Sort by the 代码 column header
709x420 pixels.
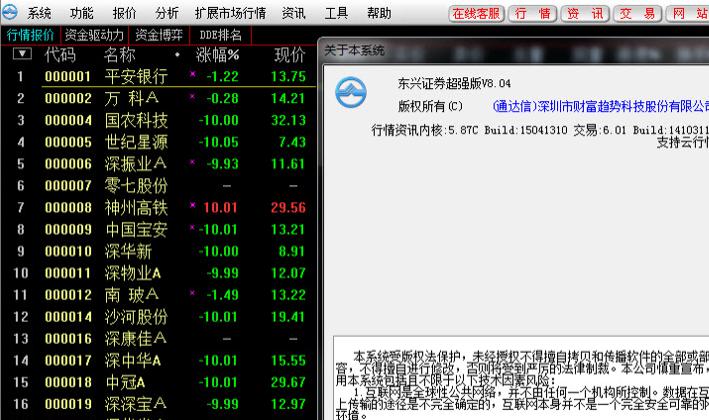click(x=60, y=55)
